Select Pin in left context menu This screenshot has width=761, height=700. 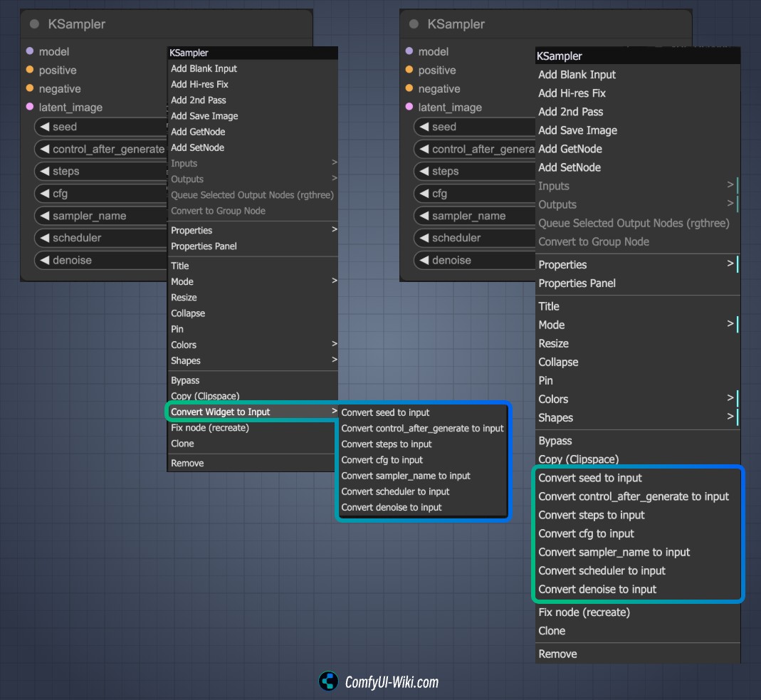point(253,329)
